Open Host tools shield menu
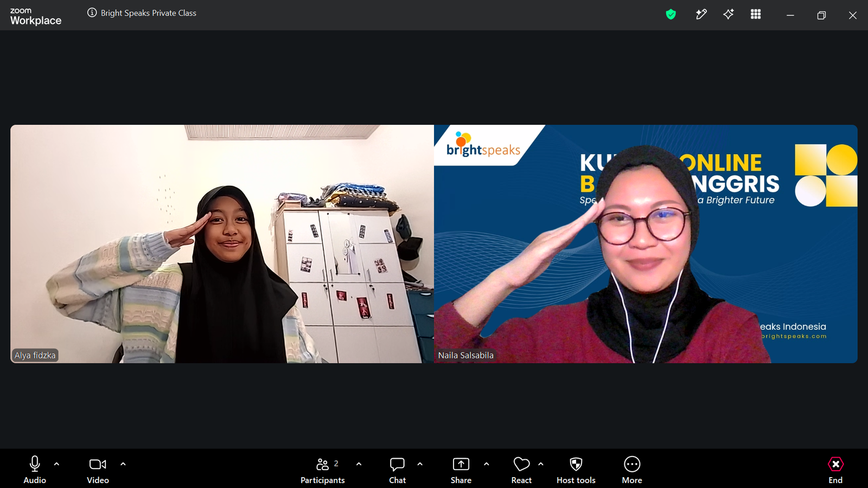This screenshot has width=868, height=488. [576, 470]
